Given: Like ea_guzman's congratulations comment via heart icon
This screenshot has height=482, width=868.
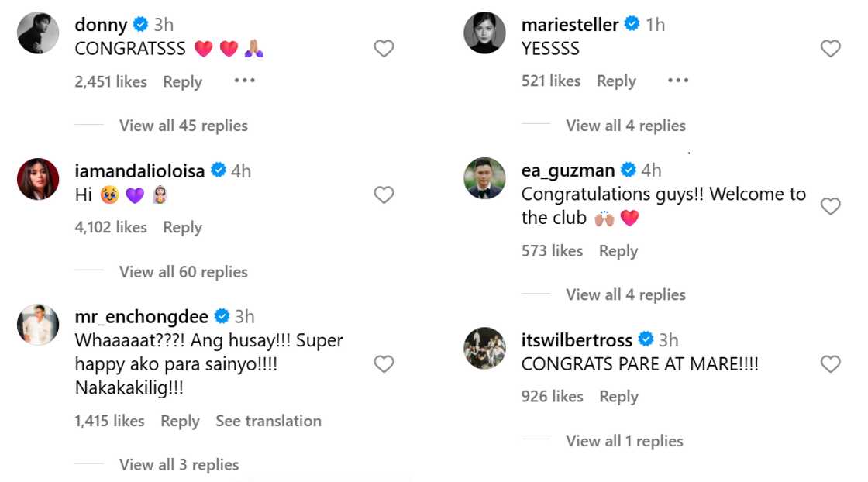Looking at the screenshot, I should [830, 206].
